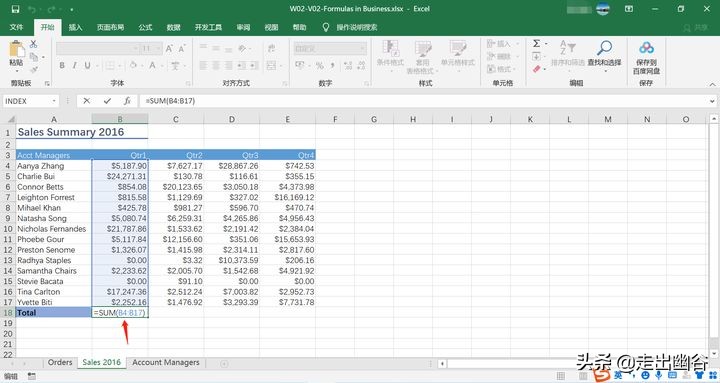Click the Increase Font Size icon
Screen dimensions: 720x383
[169, 48]
